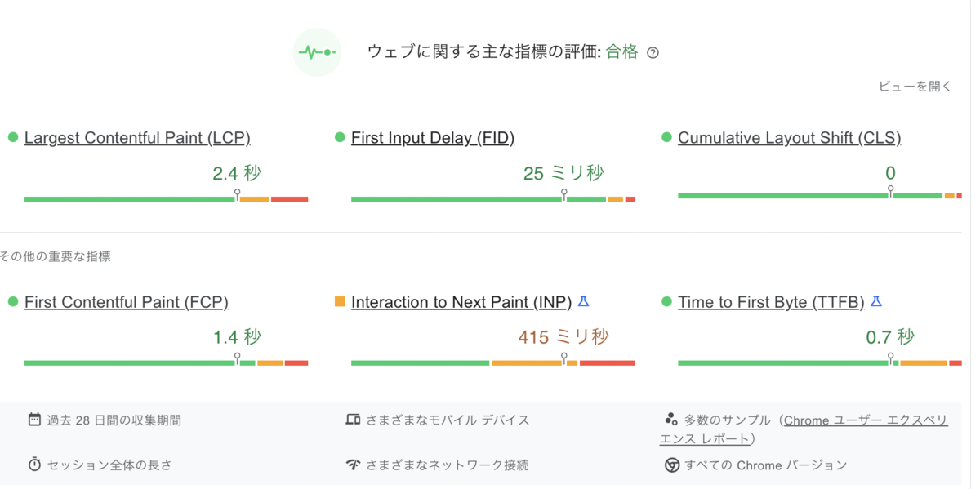Click the stopwatch icon for session length
This screenshot has height=489, width=980.
[34, 465]
